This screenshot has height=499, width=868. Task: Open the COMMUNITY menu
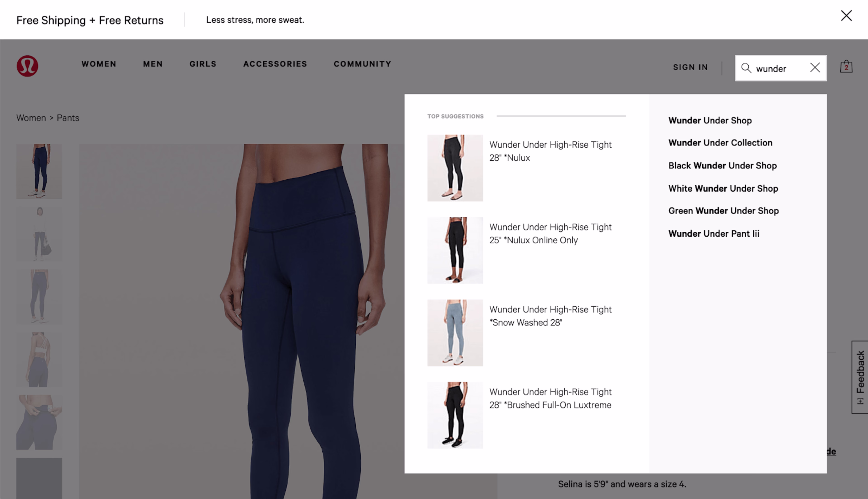[x=362, y=64]
